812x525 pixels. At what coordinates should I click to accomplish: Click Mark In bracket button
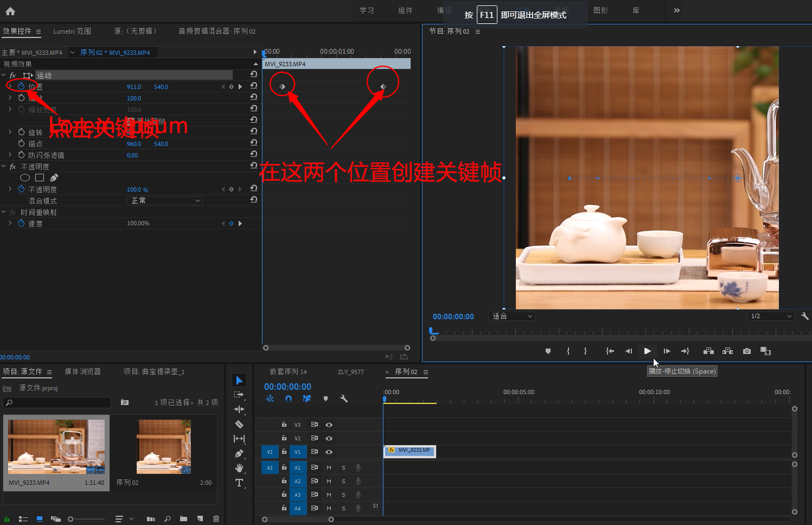point(568,351)
